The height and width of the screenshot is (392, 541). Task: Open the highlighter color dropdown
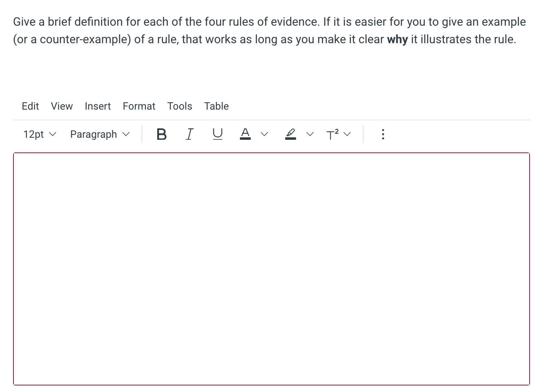(x=310, y=134)
